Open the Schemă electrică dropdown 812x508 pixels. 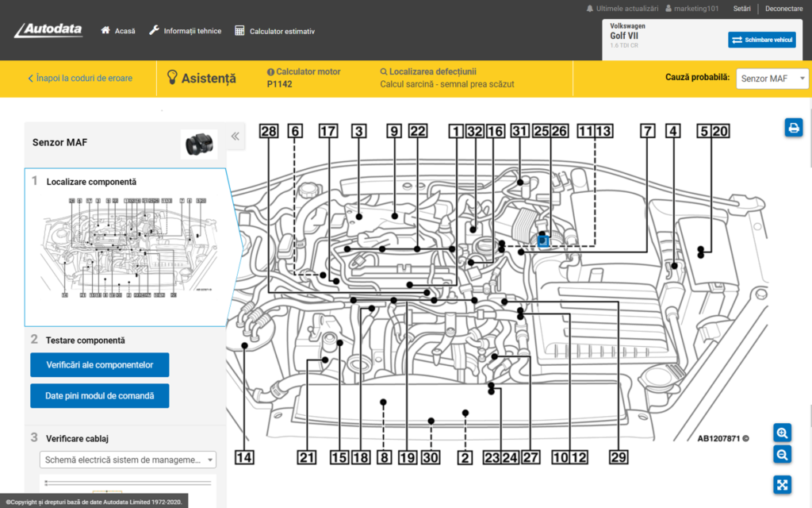[x=128, y=460]
